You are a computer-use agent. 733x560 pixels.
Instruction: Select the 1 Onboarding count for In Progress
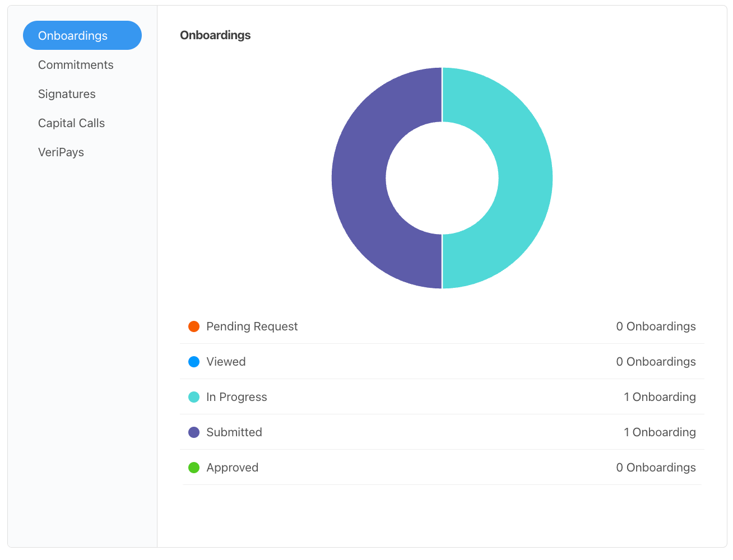[x=660, y=396]
